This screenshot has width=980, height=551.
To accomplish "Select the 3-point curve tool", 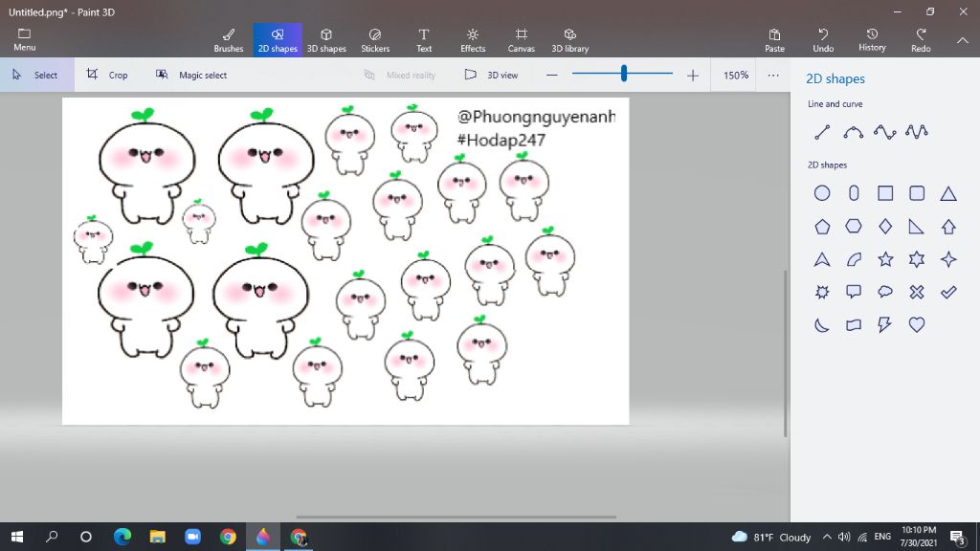I will (853, 132).
